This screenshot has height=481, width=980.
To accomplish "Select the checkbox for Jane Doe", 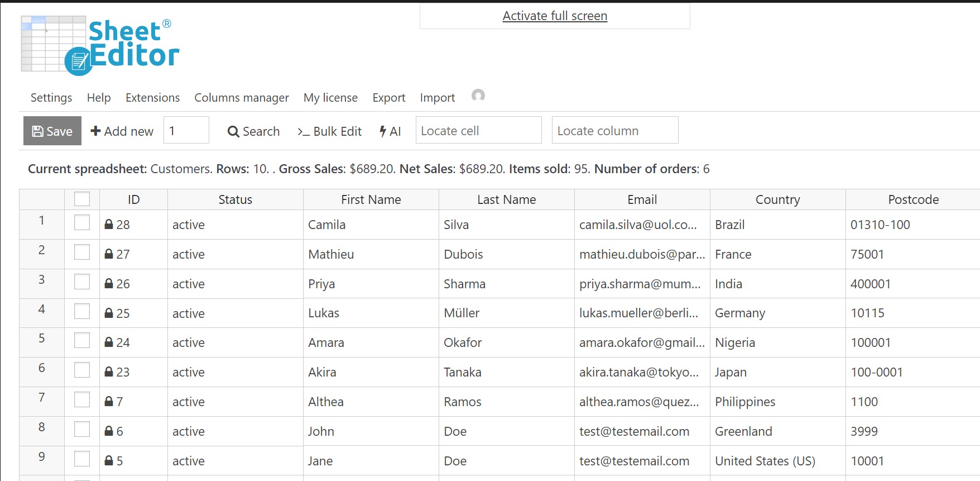I will (x=82, y=459).
